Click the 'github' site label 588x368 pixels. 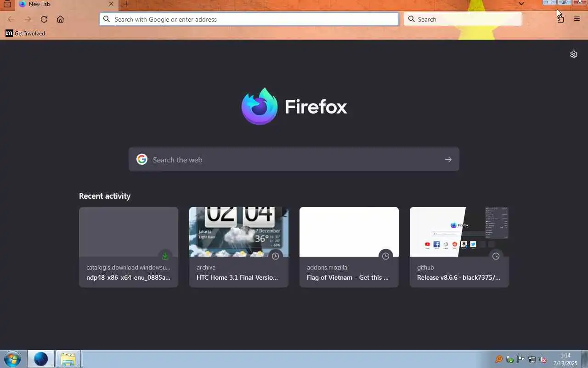coord(425,267)
